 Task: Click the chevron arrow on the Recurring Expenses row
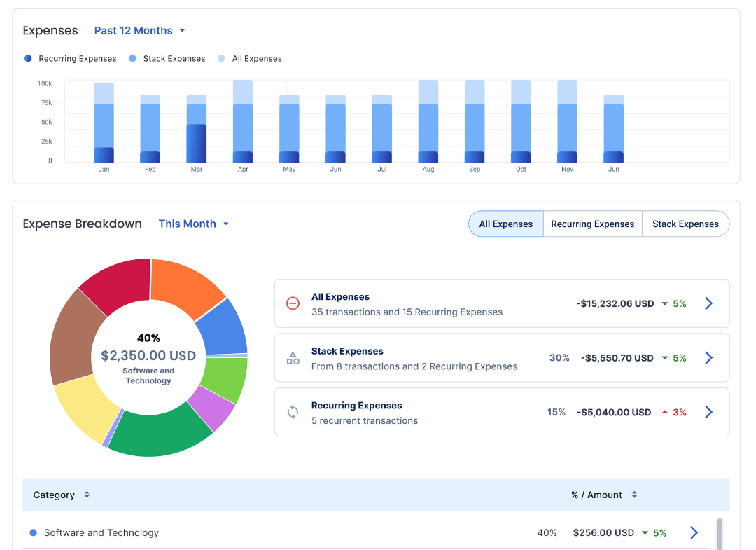click(708, 412)
